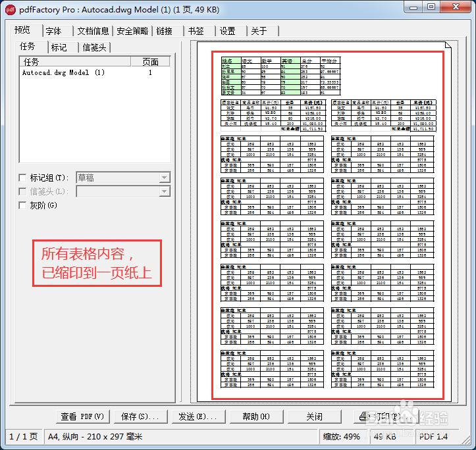This screenshot has height=450, width=476.
Task: Open the 链接 tab
Action: pos(168,31)
